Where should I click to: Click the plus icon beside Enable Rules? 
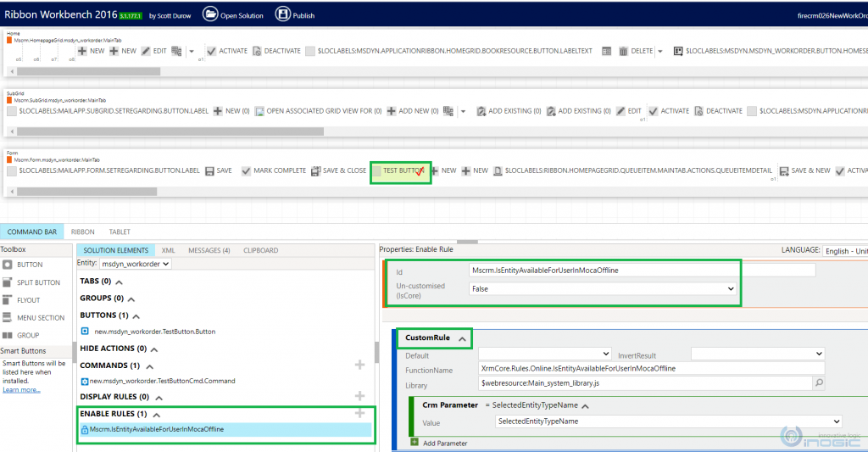click(x=359, y=413)
